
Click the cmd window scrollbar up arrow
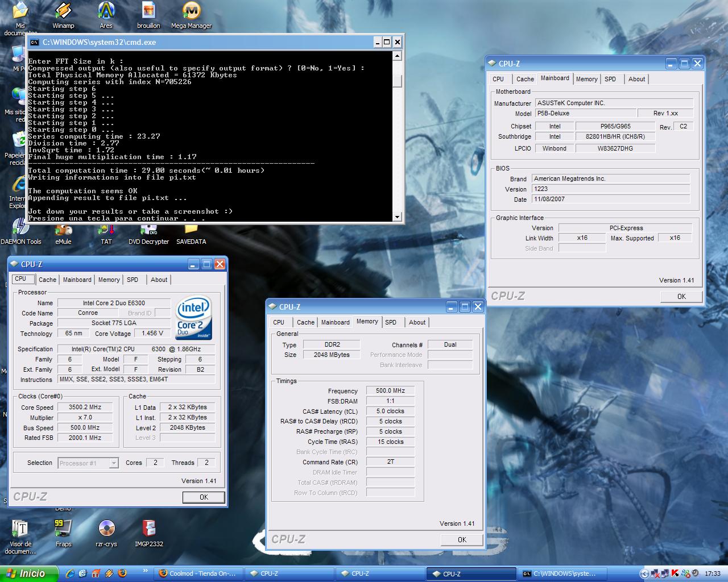[x=397, y=56]
